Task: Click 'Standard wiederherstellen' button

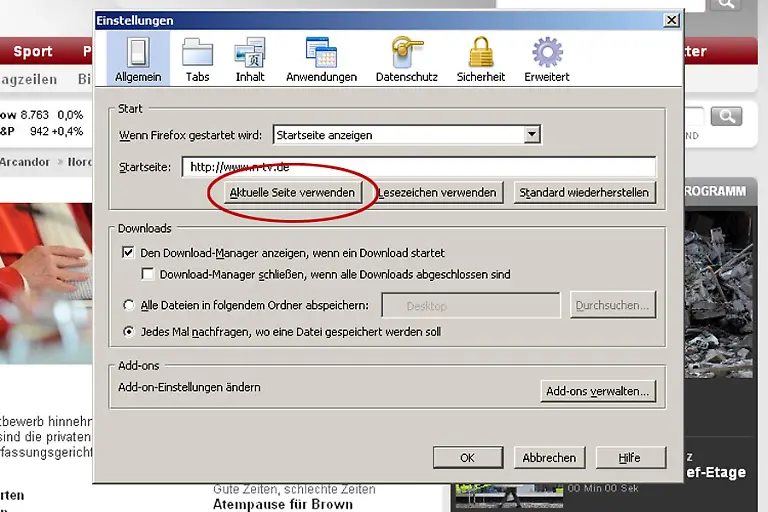Action: click(x=584, y=193)
